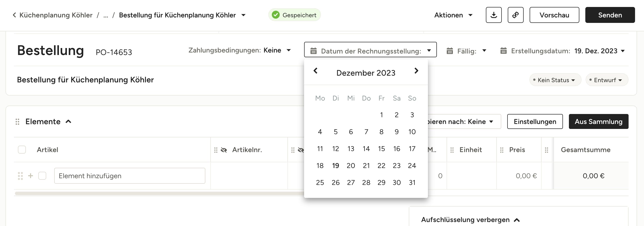The height and width of the screenshot is (226, 644).
Task: Click the download icon button
Action: point(494,15)
